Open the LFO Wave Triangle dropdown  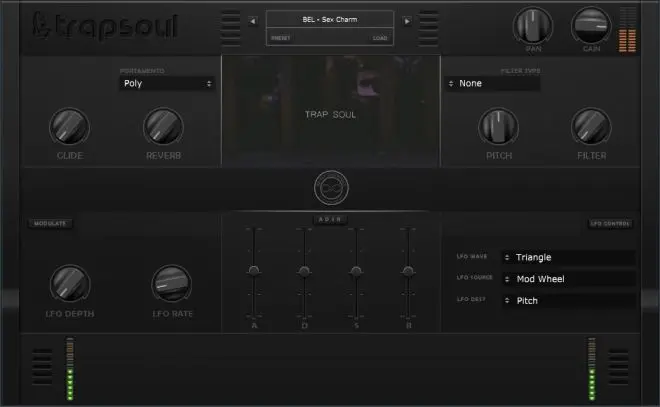click(569, 257)
